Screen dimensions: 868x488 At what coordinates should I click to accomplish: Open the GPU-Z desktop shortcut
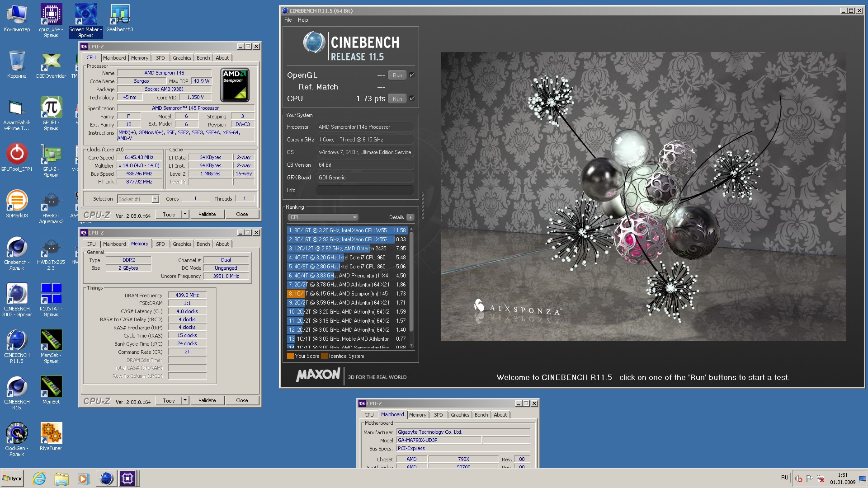point(51,160)
